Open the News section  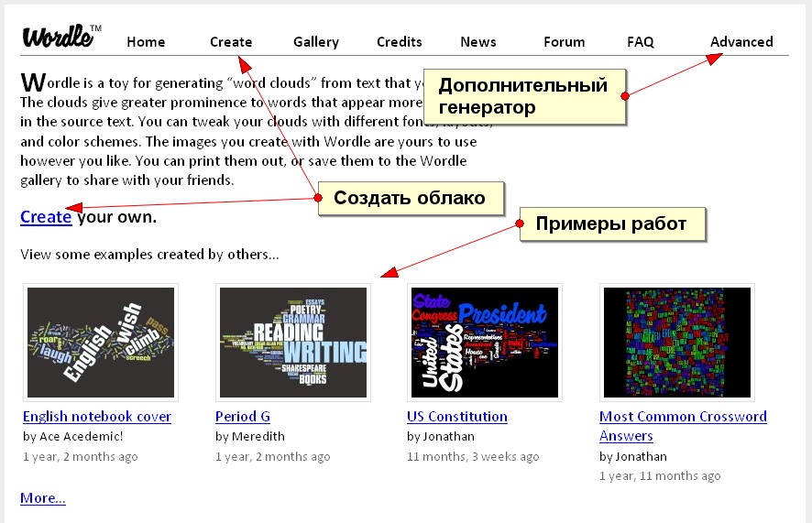pos(478,42)
